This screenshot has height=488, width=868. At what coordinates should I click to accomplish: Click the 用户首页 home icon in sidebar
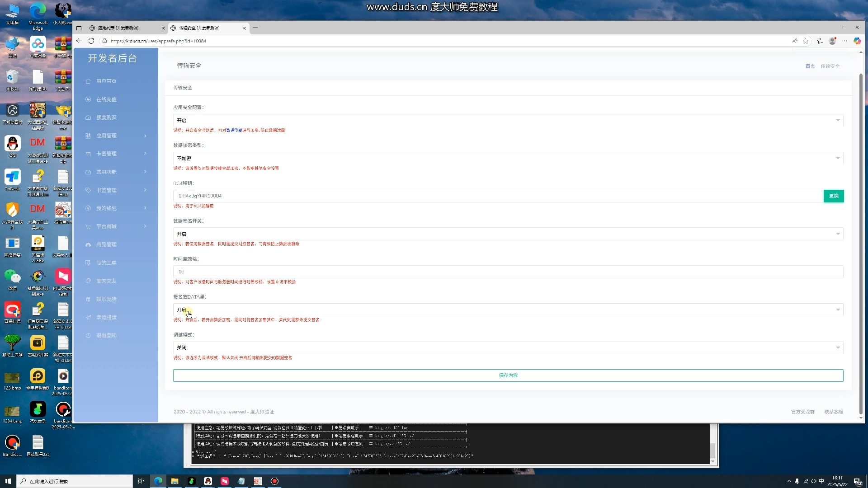point(88,81)
